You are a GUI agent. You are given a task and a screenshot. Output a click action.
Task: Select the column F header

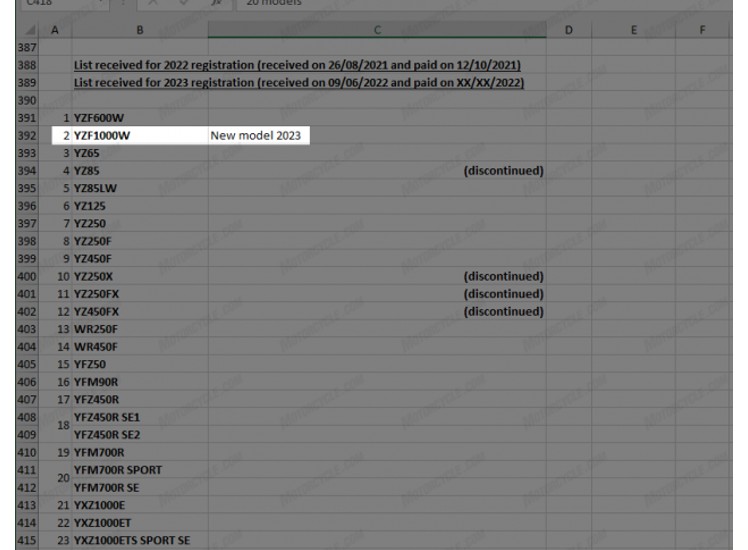(701, 31)
